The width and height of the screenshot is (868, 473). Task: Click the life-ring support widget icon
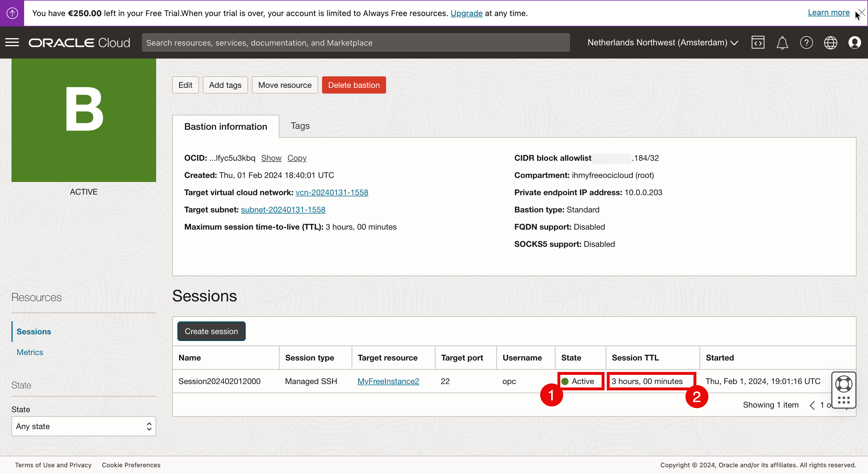click(x=844, y=384)
